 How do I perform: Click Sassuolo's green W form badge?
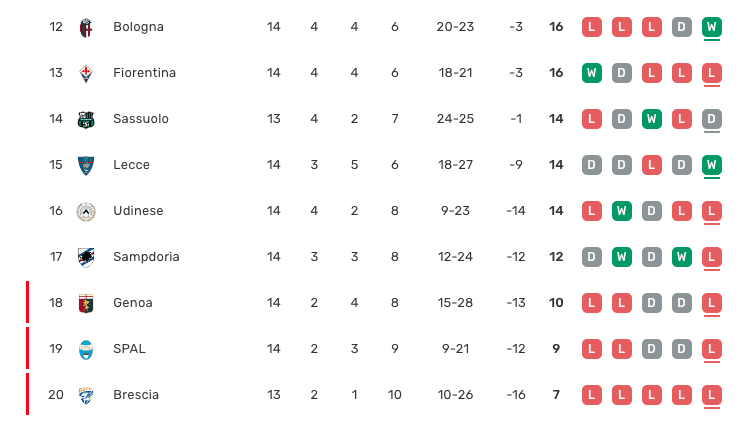pos(651,119)
